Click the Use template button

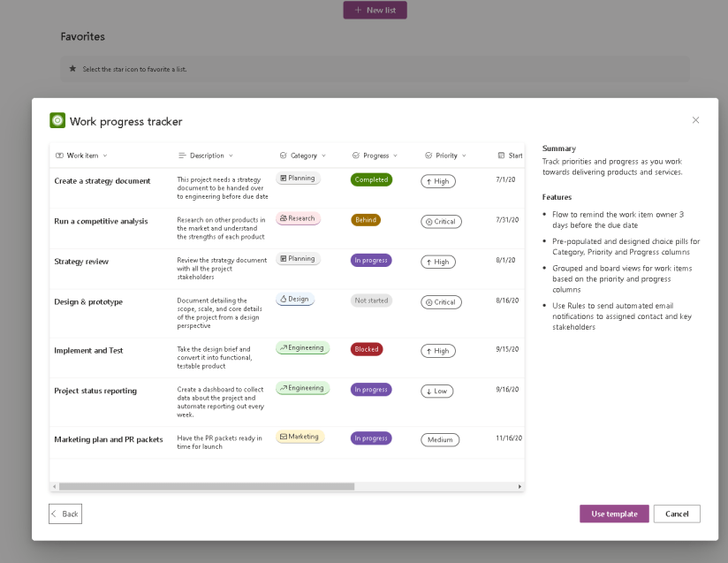pos(614,514)
